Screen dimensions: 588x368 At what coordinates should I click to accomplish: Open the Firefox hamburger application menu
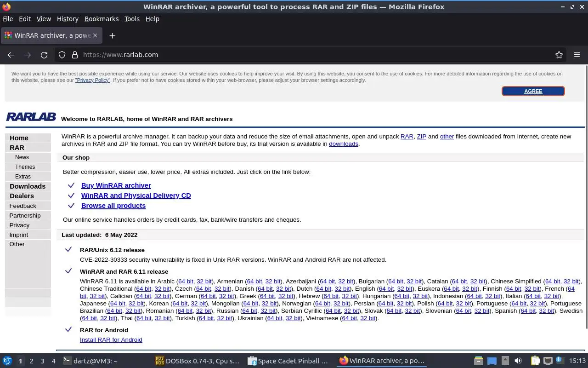[x=577, y=55]
